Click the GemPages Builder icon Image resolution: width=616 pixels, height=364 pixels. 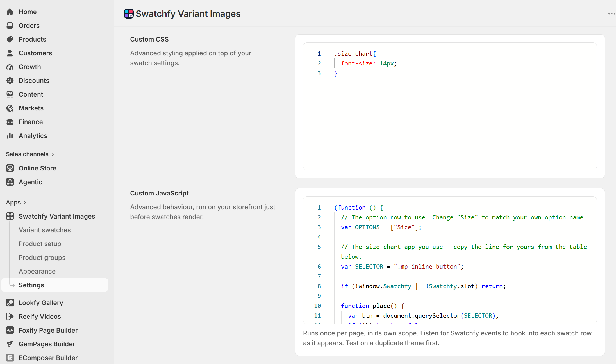(10, 344)
